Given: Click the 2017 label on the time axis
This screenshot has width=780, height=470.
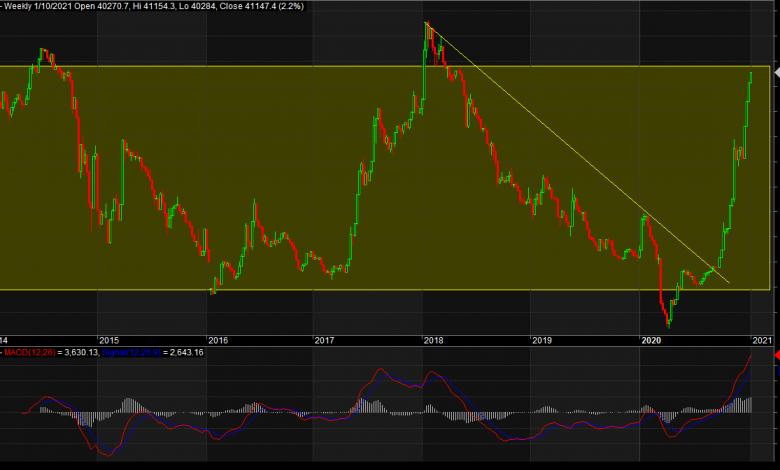Looking at the screenshot, I should [324, 341].
